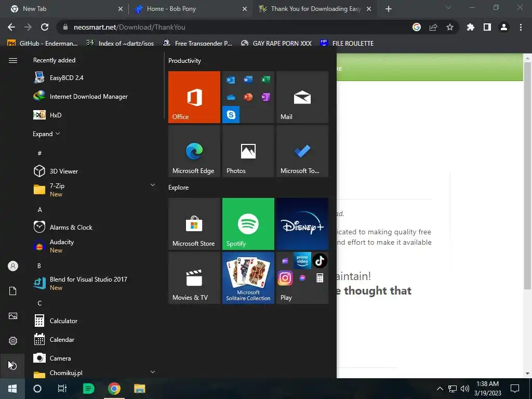Open the Photos tile
The image size is (532, 399).
point(248,151)
